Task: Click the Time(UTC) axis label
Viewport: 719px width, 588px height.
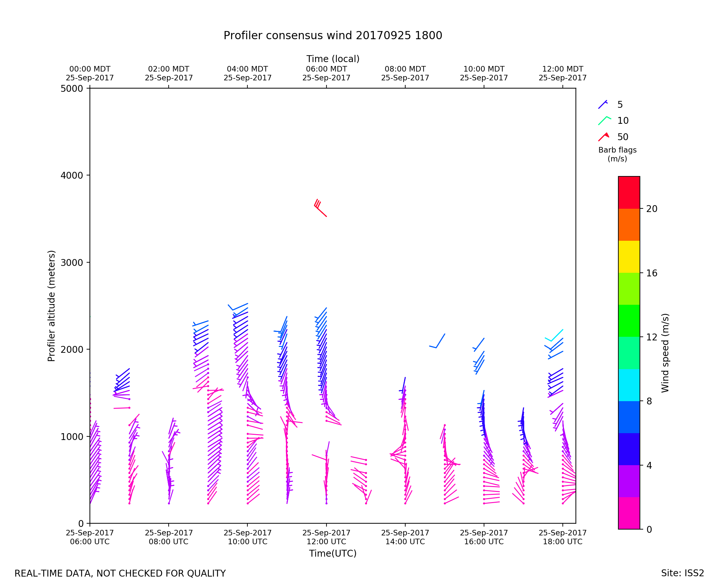Action: (333, 553)
